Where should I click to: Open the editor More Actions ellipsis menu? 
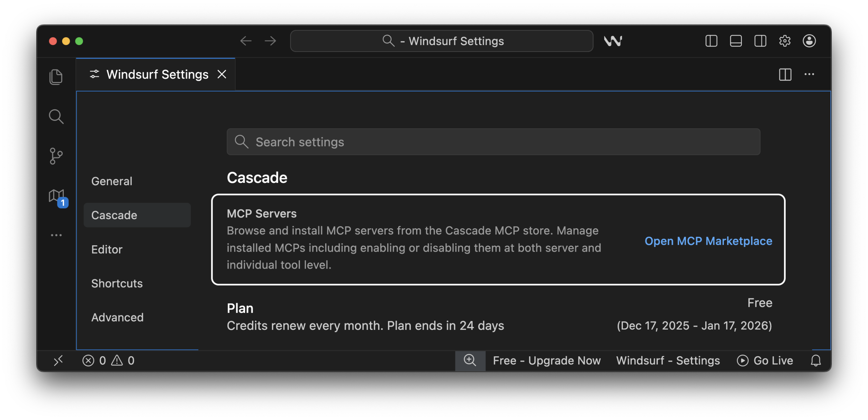coord(810,74)
